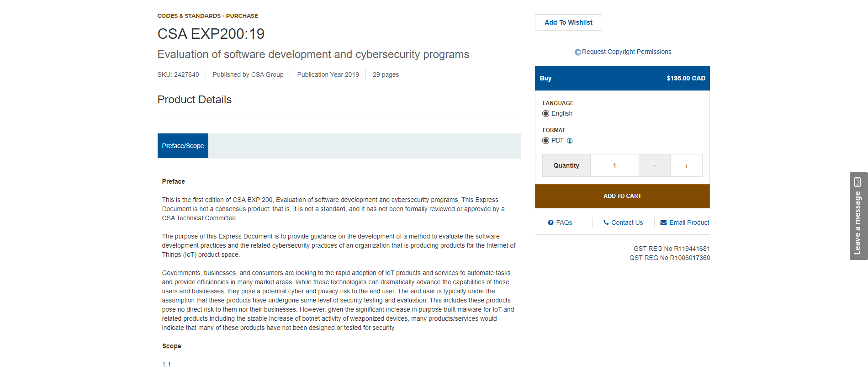Click the Email Product text link
This screenshot has width=868, height=371.
[689, 223]
